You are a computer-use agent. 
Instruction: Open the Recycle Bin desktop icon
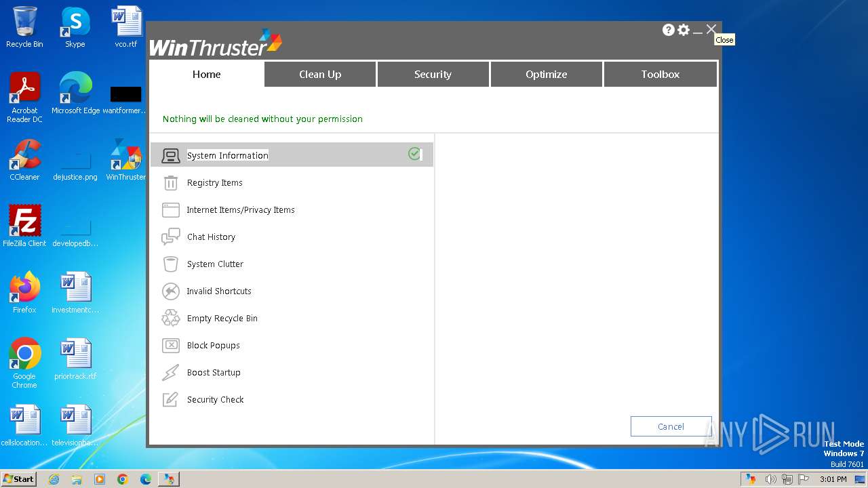click(24, 27)
